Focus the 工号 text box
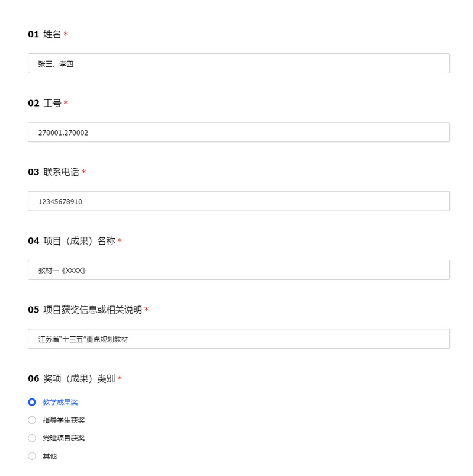The width and height of the screenshot is (473, 476). click(x=239, y=132)
